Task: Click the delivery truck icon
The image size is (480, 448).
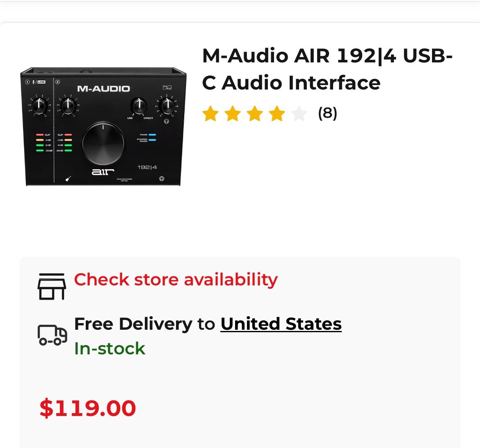Action: pos(52,335)
